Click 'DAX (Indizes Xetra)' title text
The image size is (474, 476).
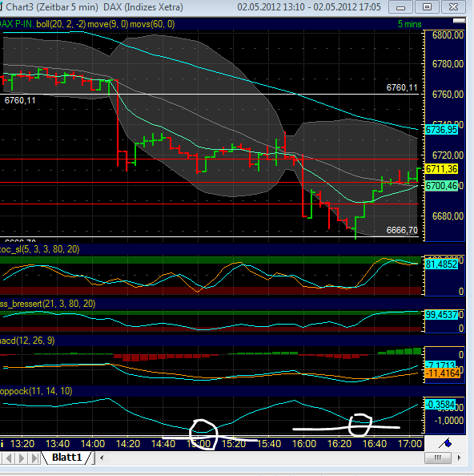(x=143, y=7)
